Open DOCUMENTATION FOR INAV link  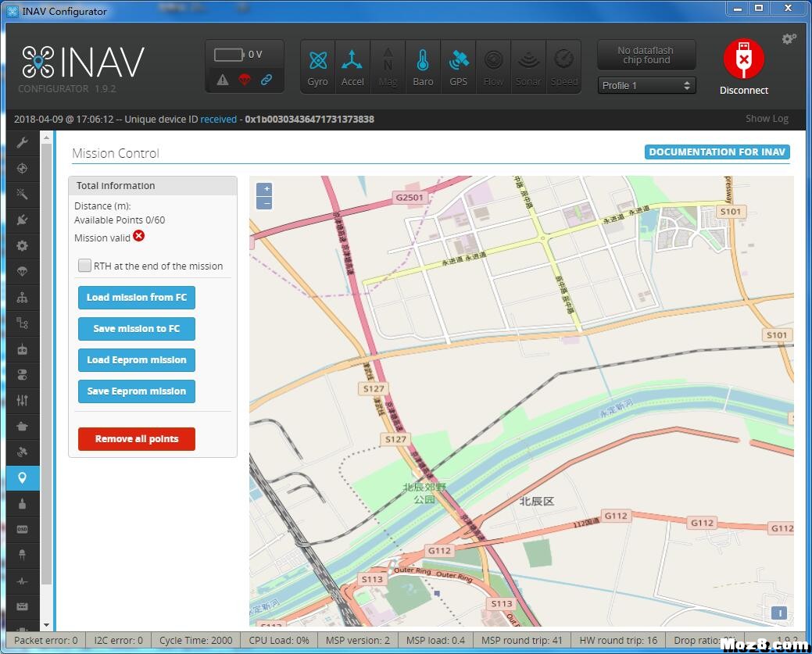[717, 152]
